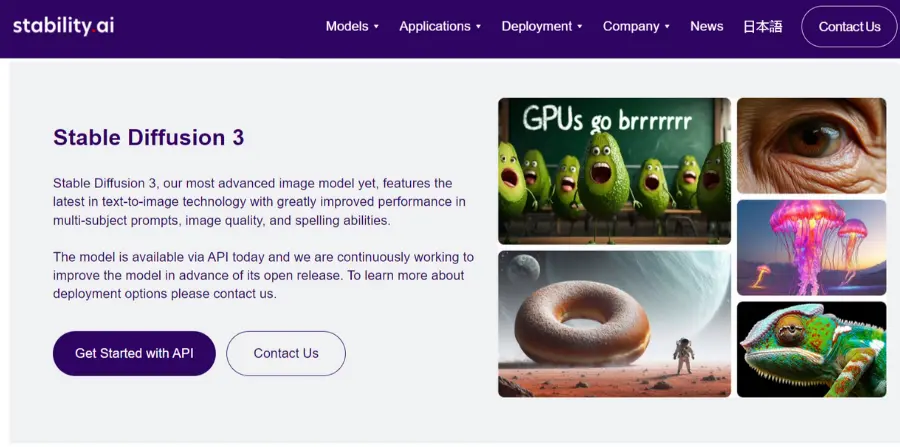Open the Deployment menu
Screen dimensions: 900x447
click(x=537, y=26)
